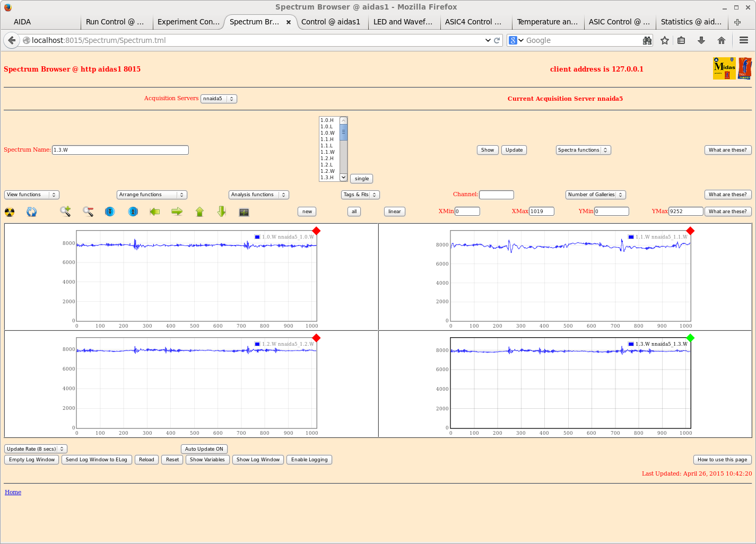Click the green down arrow icon
This screenshot has height=544, width=756.
click(222, 212)
